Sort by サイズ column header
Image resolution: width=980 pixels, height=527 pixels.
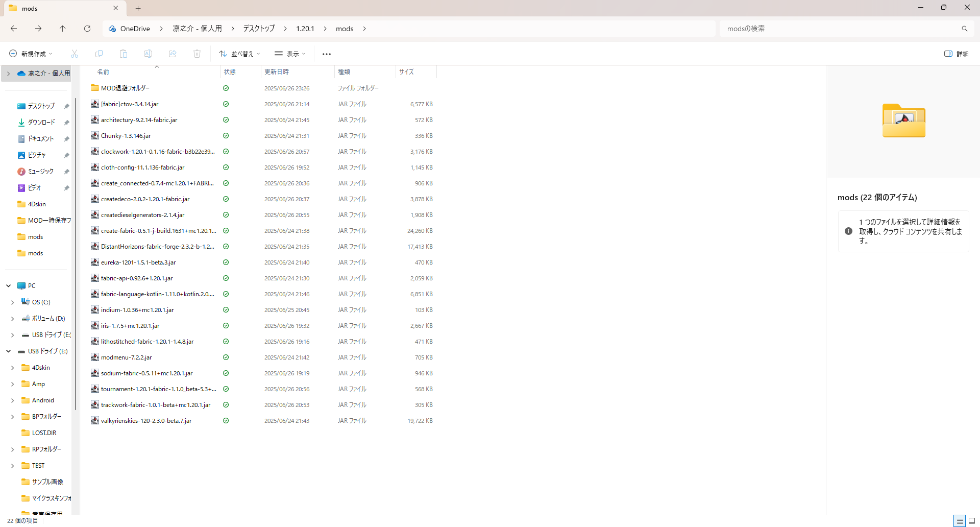click(406, 72)
